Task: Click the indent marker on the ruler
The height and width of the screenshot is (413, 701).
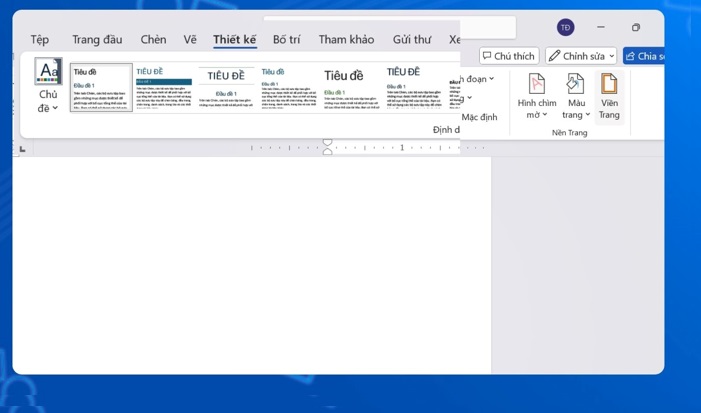Action: [x=327, y=148]
